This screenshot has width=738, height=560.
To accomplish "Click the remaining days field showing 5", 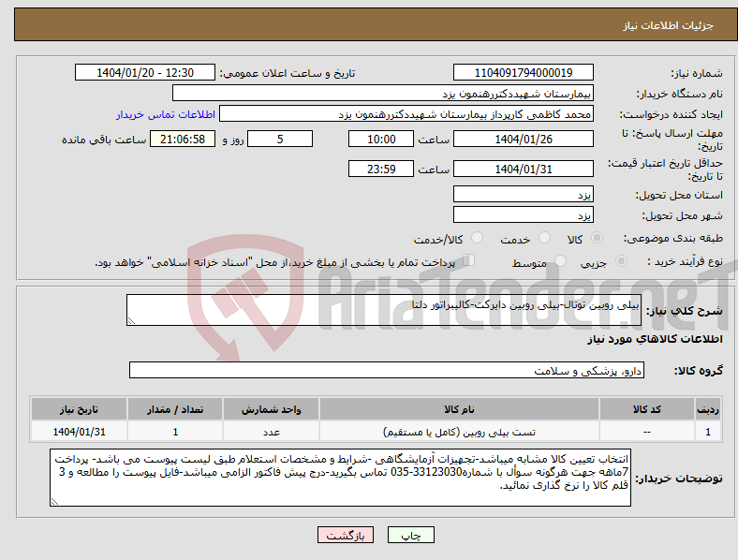I will [x=280, y=139].
